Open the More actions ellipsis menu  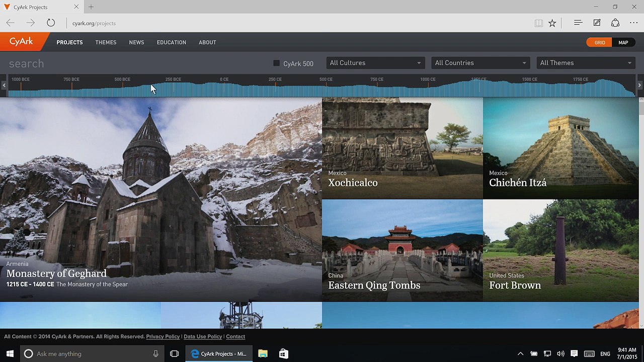(633, 23)
